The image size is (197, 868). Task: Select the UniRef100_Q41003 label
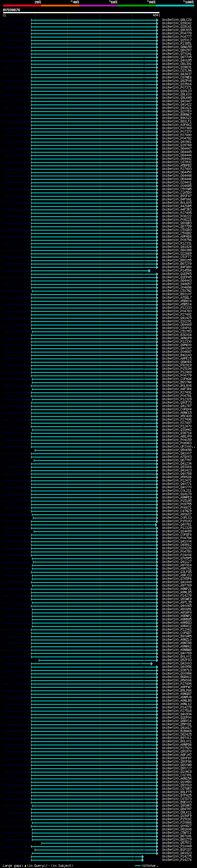click(x=177, y=664)
